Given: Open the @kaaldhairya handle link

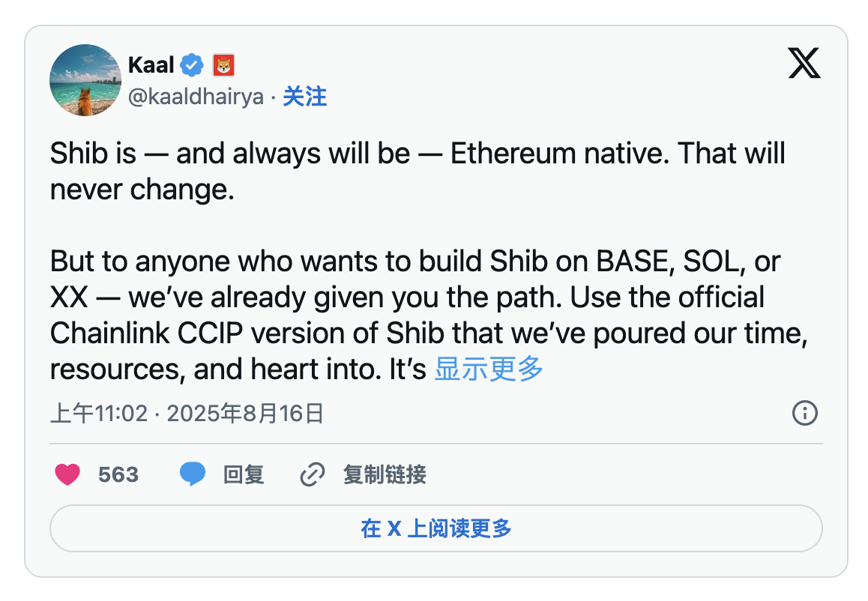Looking at the screenshot, I should tap(196, 97).
